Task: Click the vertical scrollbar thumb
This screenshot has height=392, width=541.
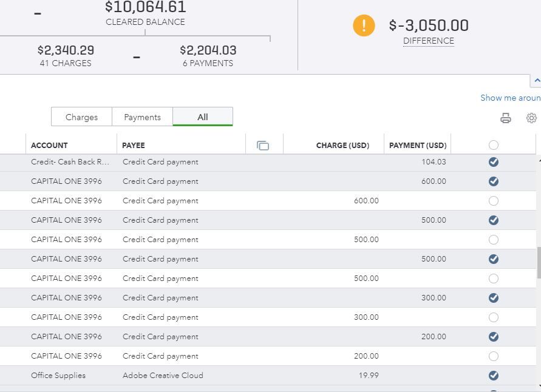Action: (x=538, y=262)
